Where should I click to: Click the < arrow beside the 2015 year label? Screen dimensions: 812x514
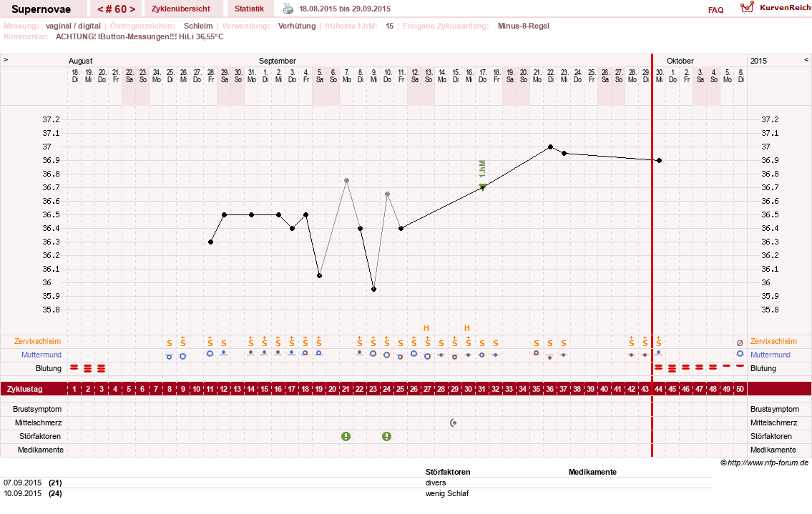coord(806,60)
